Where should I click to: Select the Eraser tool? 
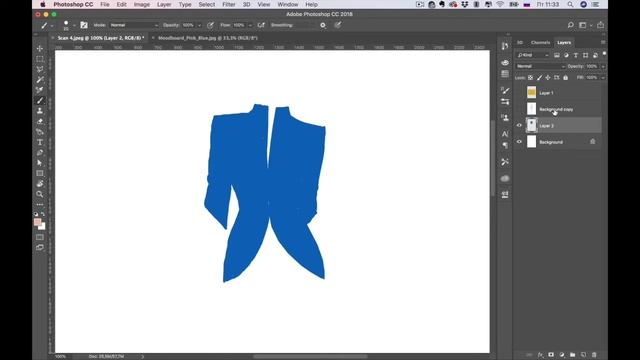[40, 121]
